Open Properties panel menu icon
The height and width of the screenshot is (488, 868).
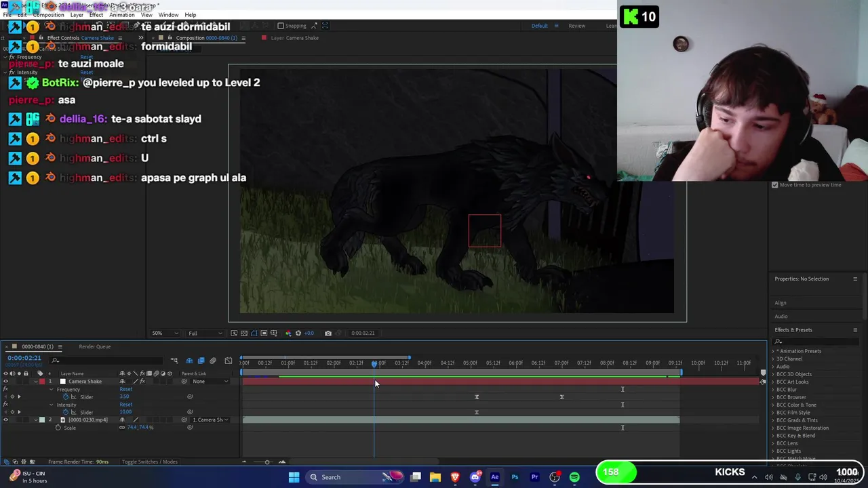click(x=855, y=279)
